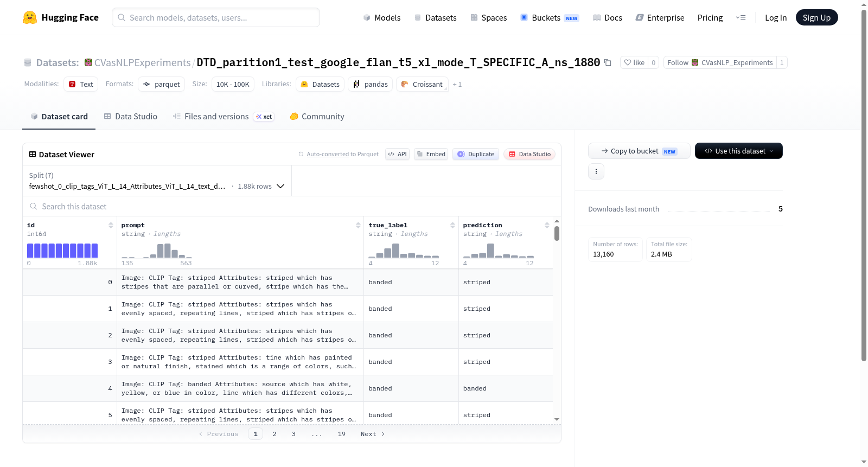Show additional libraries +1

tap(457, 85)
